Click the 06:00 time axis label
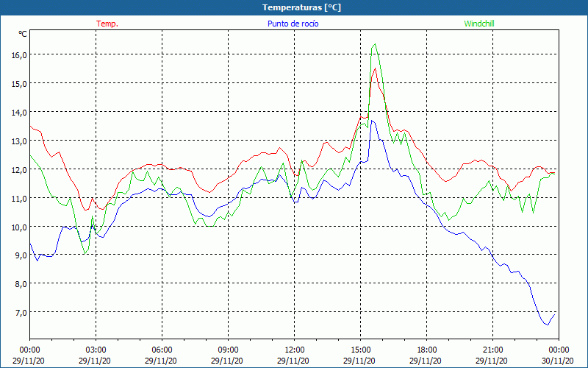Viewport: 588px width, 368px height. pyautogui.click(x=162, y=350)
